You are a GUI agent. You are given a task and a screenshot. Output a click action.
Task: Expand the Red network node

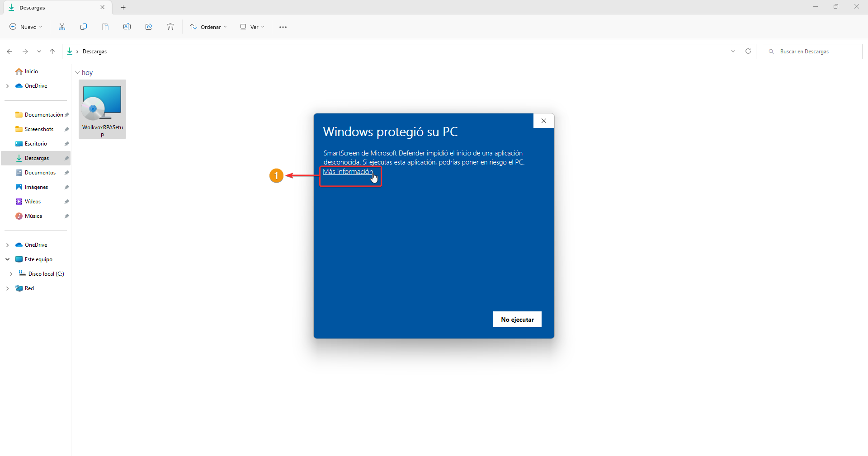coord(7,288)
